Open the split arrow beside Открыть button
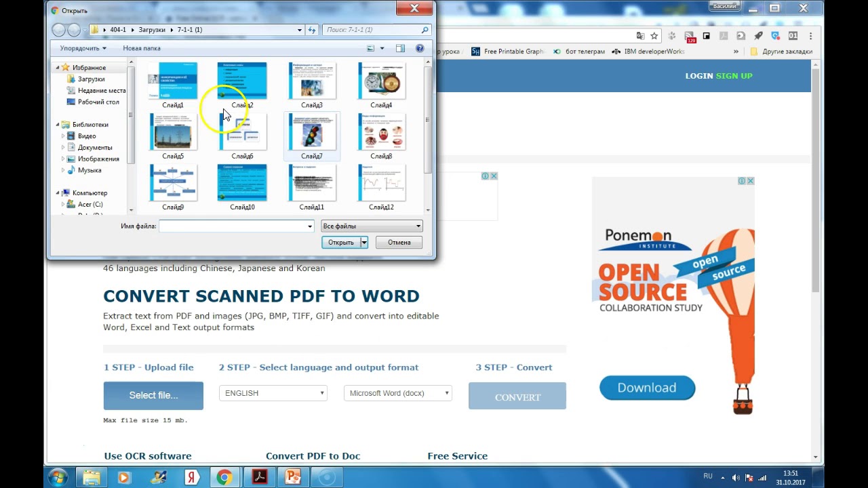868x488 pixels. [x=364, y=243]
